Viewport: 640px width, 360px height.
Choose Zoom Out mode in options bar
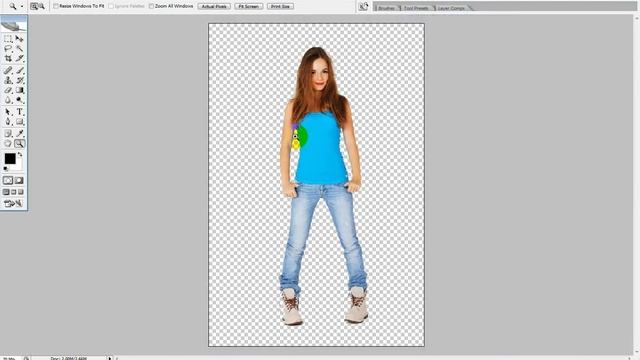(41, 6)
